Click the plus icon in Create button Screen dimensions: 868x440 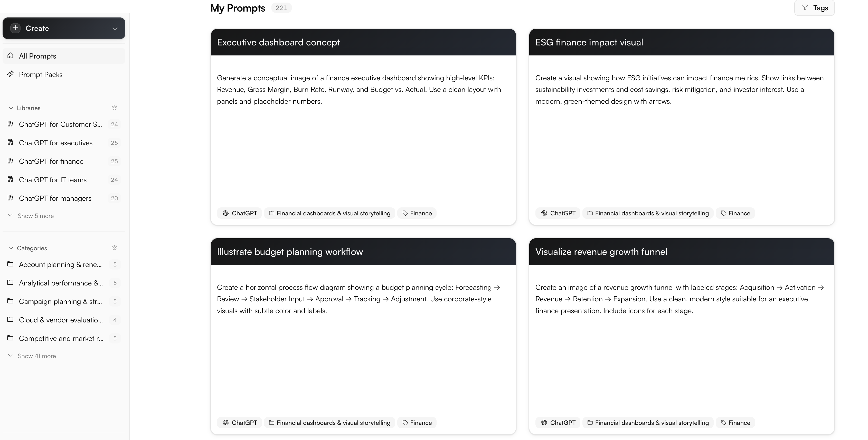pyautogui.click(x=15, y=28)
